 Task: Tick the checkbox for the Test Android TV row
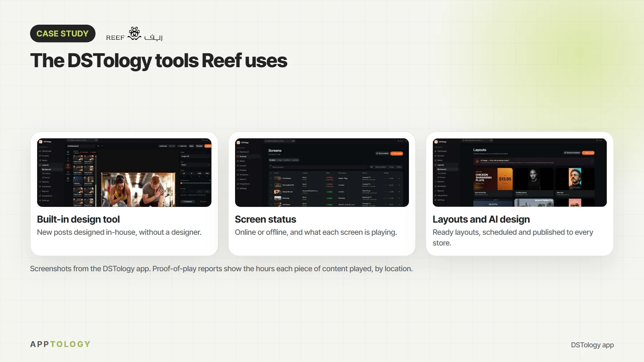click(x=271, y=185)
